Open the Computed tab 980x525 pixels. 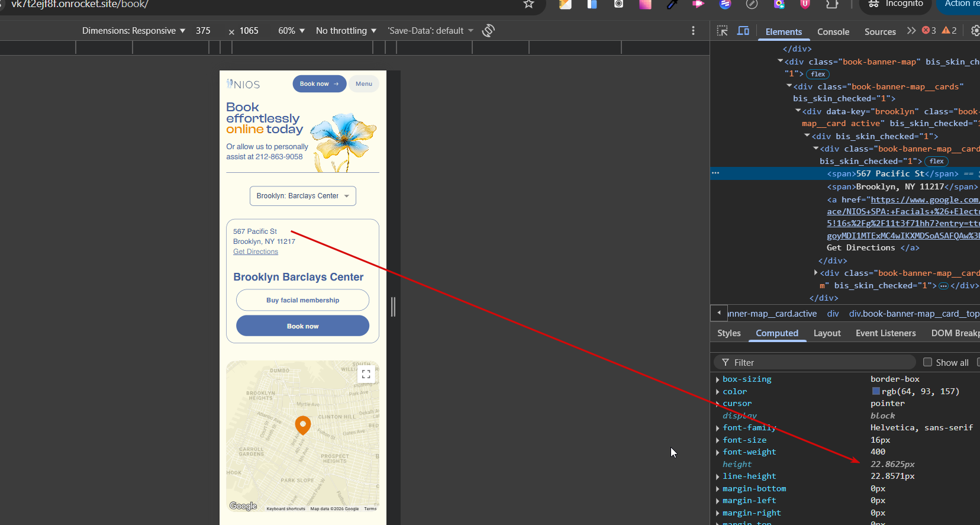[x=777, y=333]
